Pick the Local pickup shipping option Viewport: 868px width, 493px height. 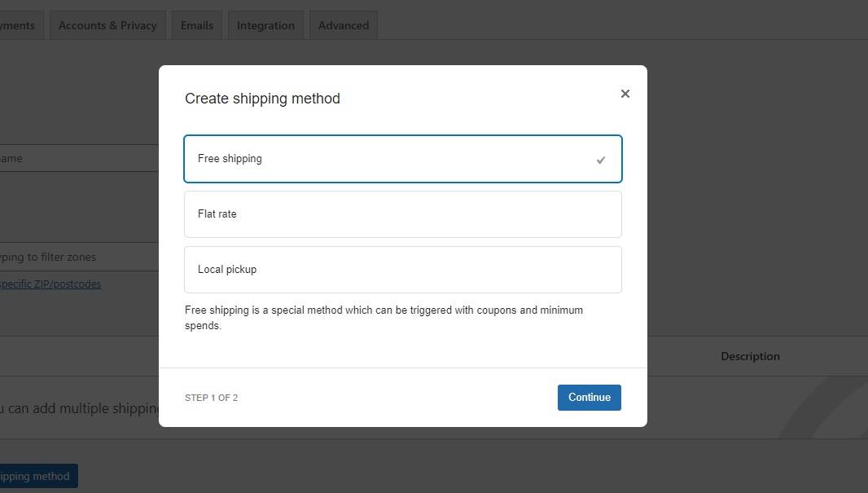[x=402, y=270]
